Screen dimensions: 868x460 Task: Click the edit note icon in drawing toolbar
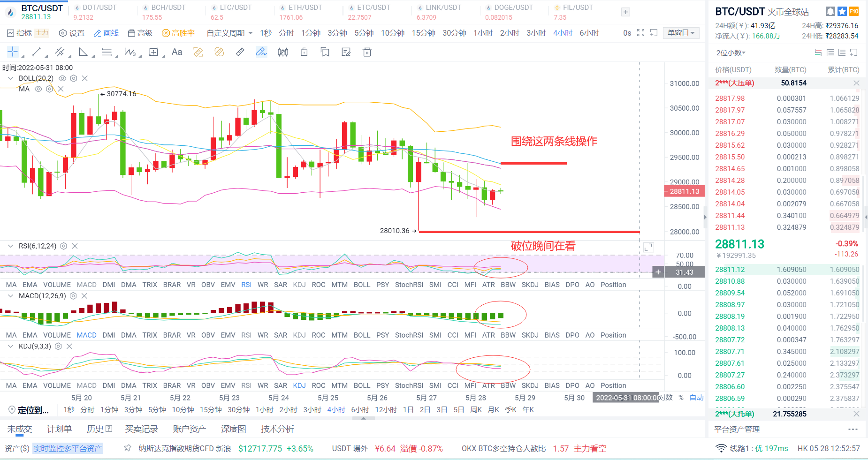(346, 52)
